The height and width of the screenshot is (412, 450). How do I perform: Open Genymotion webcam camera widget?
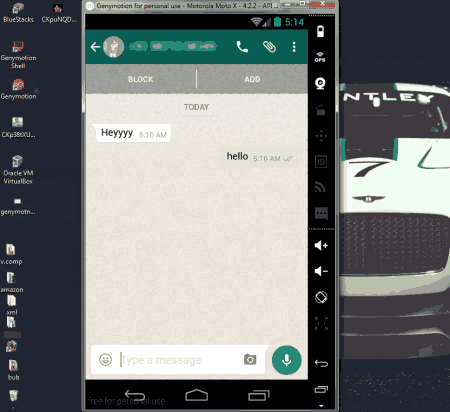point(321,83)
